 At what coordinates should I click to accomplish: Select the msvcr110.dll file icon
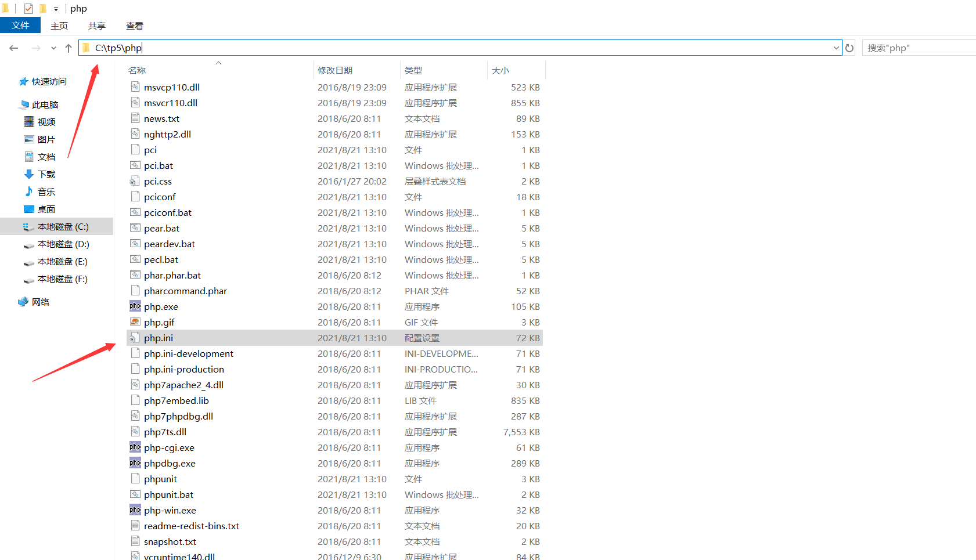tap(135, 103)
